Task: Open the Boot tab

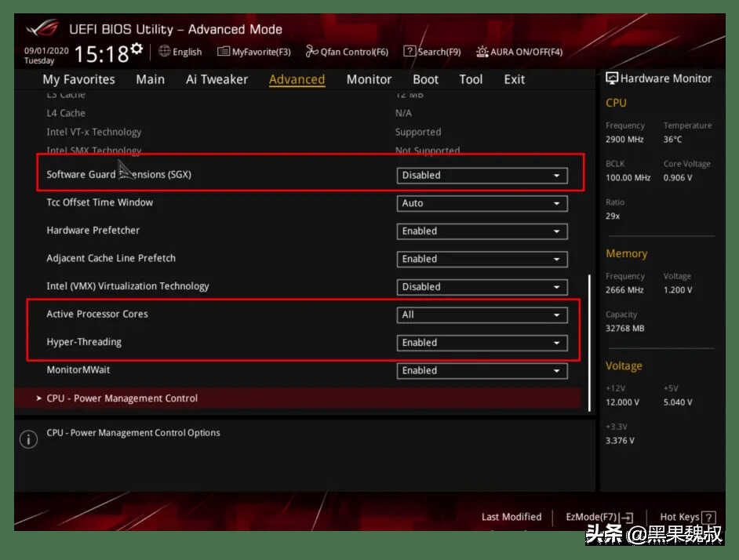Action: 425,79
